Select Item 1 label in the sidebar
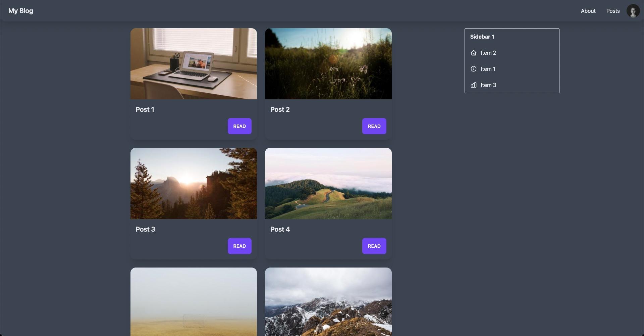 click(x=488, y=69)
